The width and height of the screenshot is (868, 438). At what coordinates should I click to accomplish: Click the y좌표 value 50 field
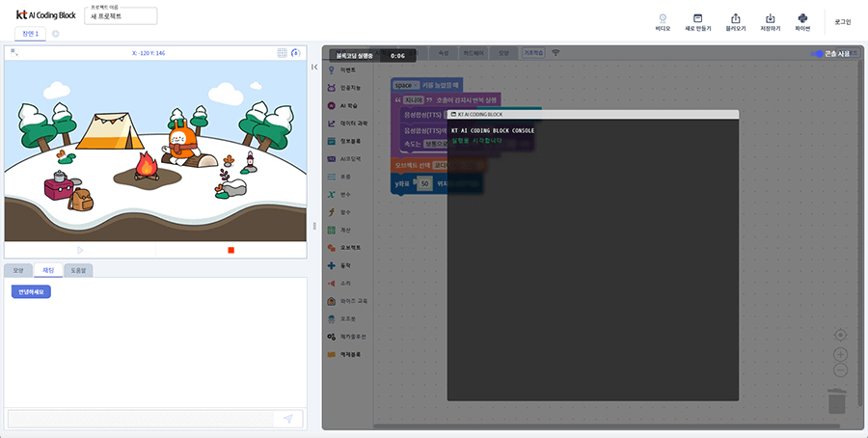coord(425,184)
